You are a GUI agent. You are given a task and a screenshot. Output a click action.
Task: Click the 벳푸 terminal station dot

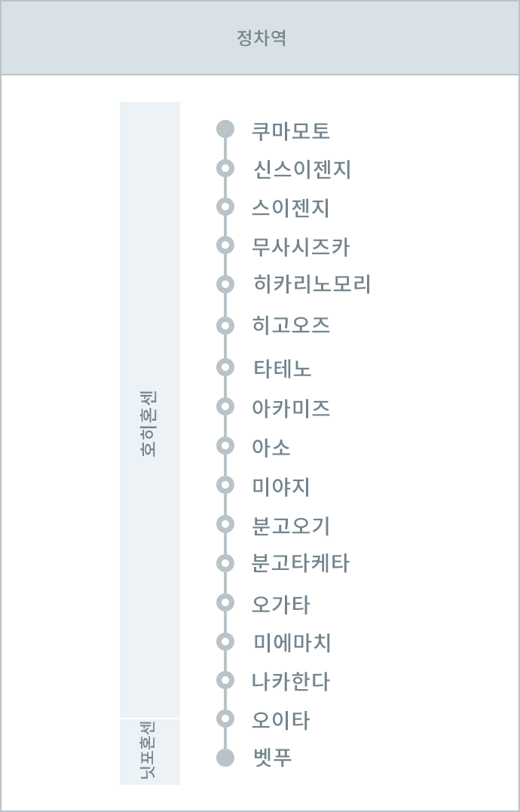tap(225, 758)
